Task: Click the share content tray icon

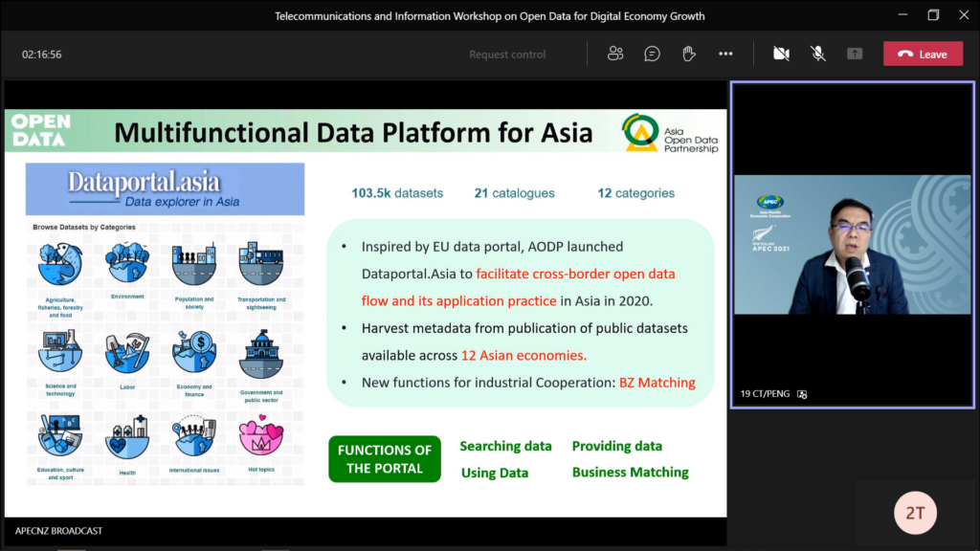Action: [x=855, y=55]
